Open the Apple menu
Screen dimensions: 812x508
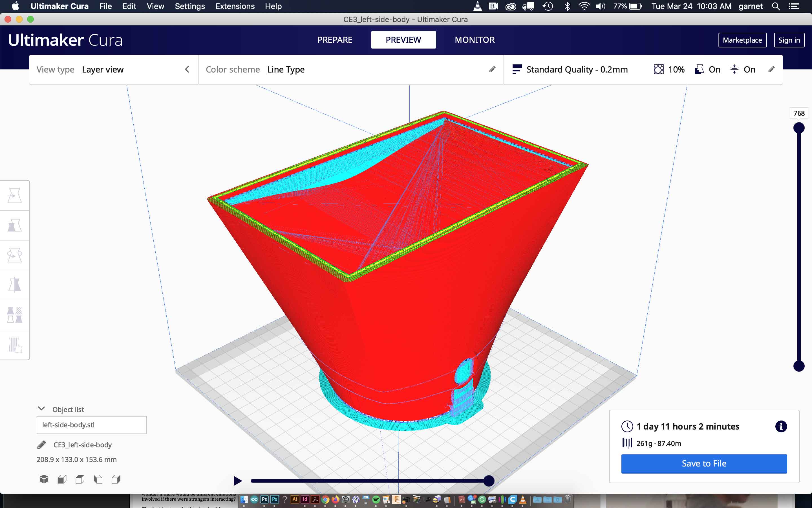click(15, 6)
